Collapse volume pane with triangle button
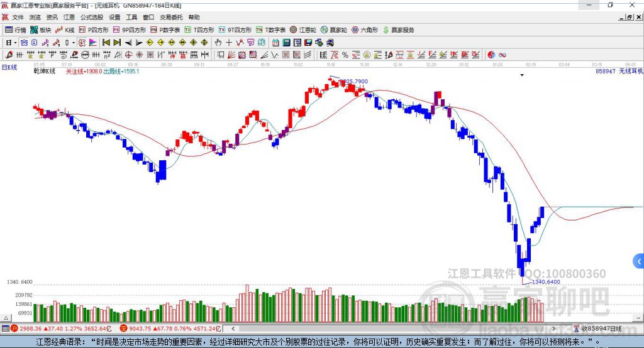 [x=6, y=318]
